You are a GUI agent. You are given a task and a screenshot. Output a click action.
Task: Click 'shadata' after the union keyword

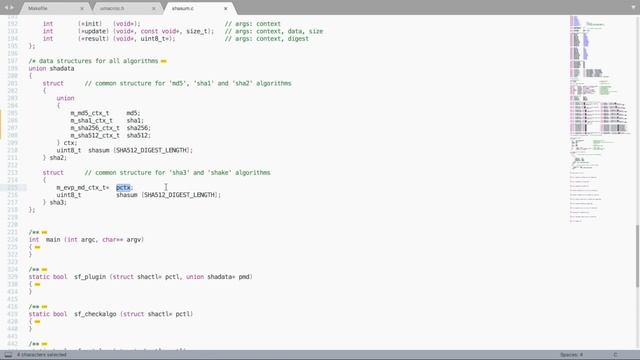point(62,69)
